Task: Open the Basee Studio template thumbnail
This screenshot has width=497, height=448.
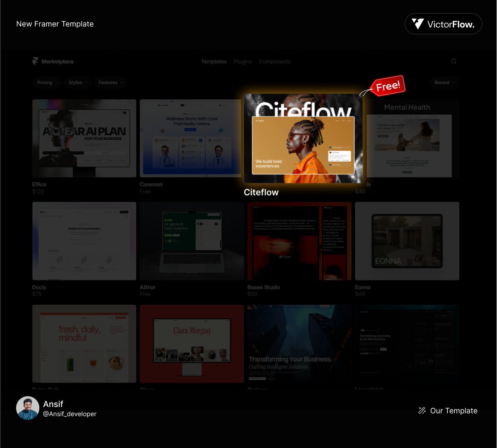Action: 299,241
